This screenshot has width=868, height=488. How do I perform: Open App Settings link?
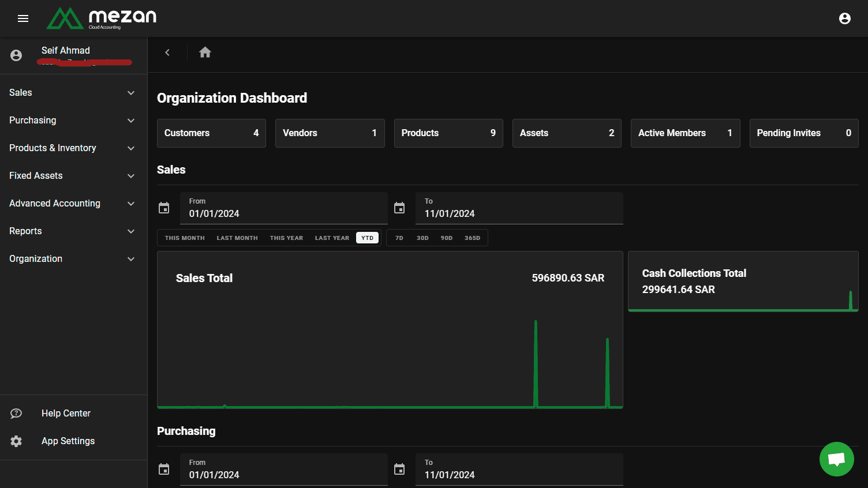(x=73, y=441)
